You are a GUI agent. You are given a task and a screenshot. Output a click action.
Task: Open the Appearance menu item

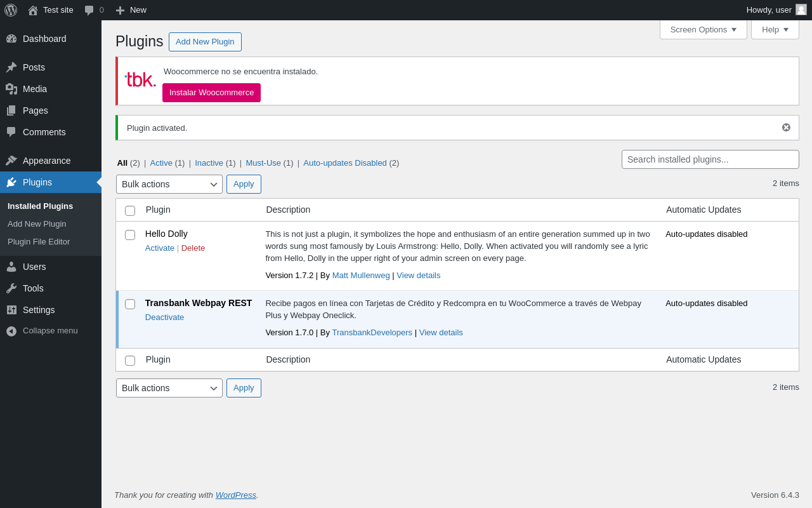tap(51, 161)
